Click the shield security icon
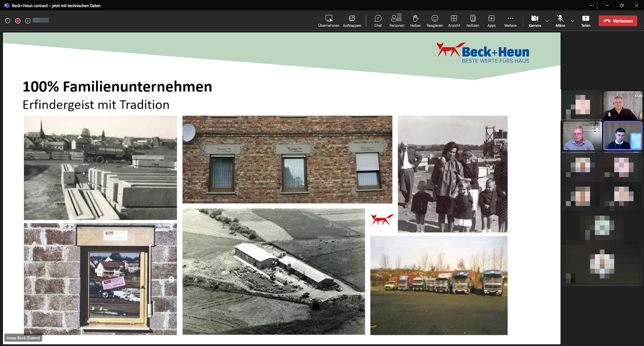Image resolution: width=644 pixels, height=346 pixels. click(8, 21)
